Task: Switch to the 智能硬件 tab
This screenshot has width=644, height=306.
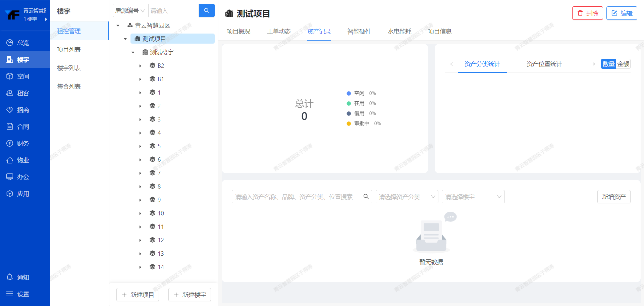Action: click(359, 32)
